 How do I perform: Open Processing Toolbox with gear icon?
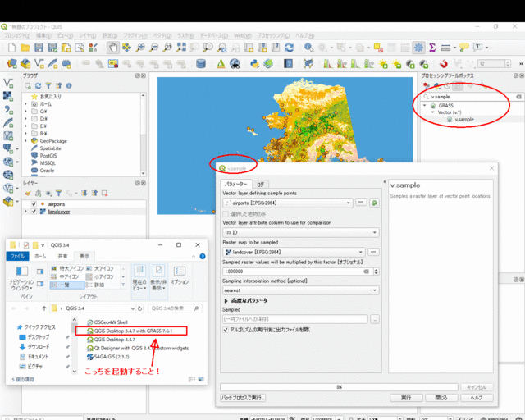(x=418, y=48)
